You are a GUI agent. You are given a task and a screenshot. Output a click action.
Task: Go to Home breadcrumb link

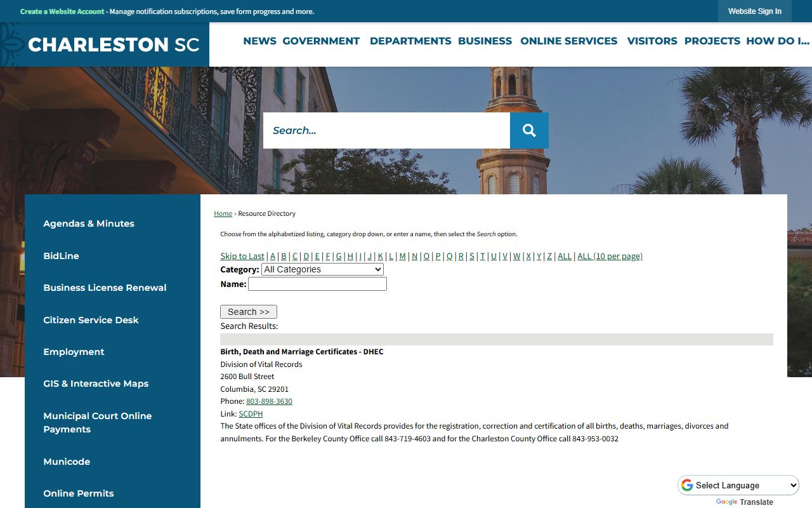(223, 213)
